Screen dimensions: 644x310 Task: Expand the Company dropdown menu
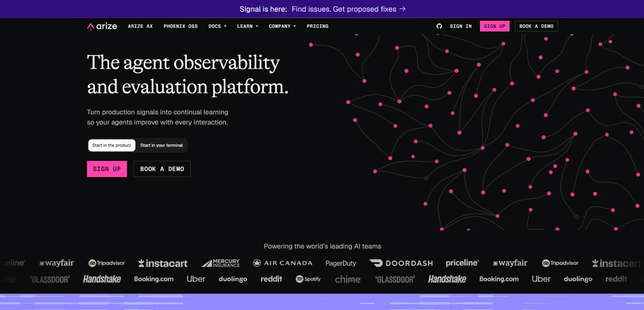(x=282, y=26)
